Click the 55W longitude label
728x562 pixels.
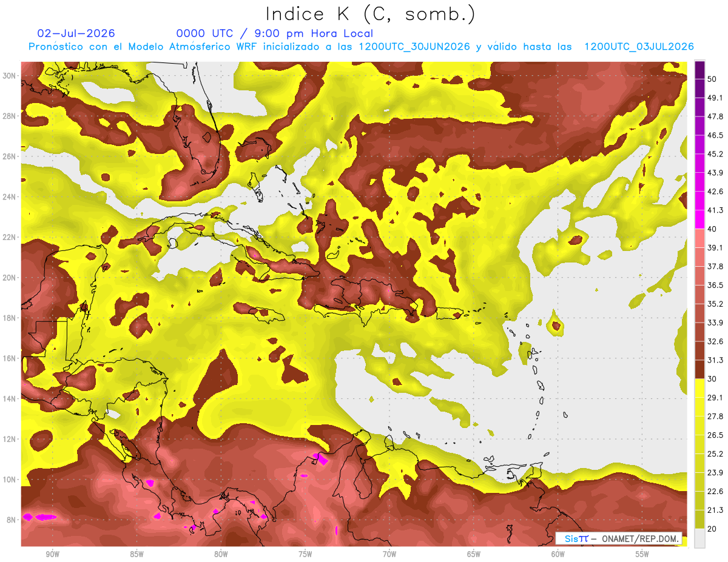642,554
